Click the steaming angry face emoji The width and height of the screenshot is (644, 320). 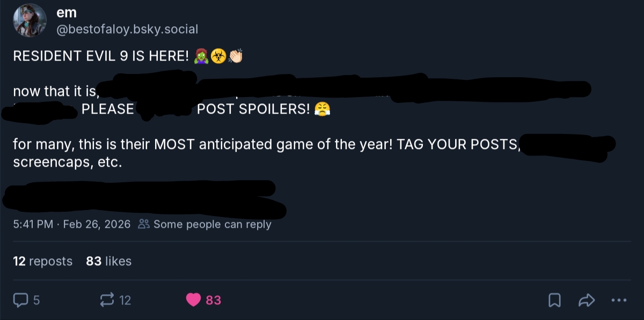[323, 109]
